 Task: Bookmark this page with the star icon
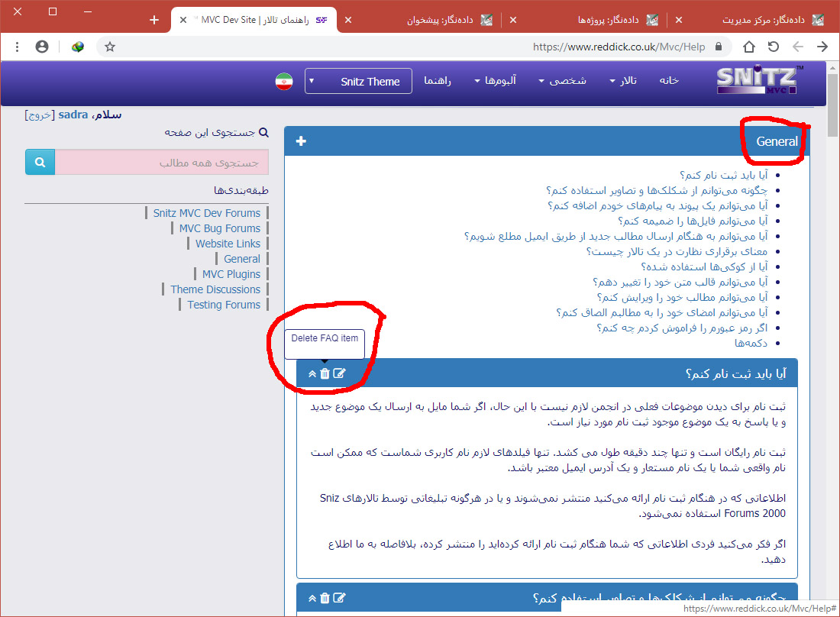[x=110, y=47]
